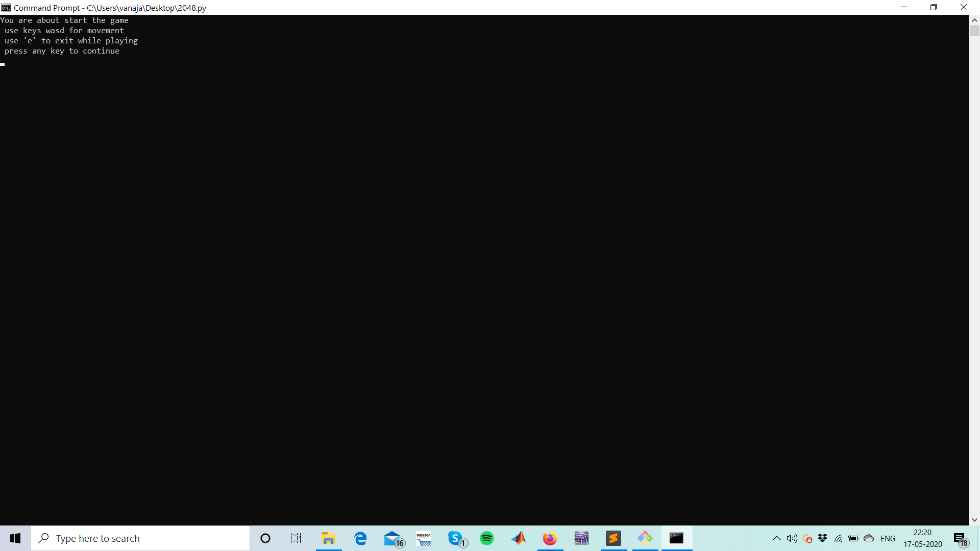Open Cortana from the taskbar
The height and width of the screenshot is (551, 980).
click(265, 538)
